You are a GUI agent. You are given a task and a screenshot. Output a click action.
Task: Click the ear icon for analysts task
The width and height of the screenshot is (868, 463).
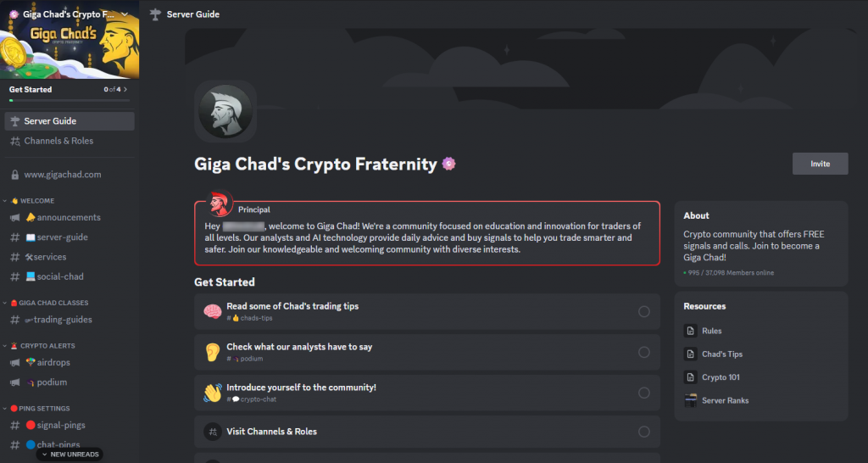tap(212, 352)
